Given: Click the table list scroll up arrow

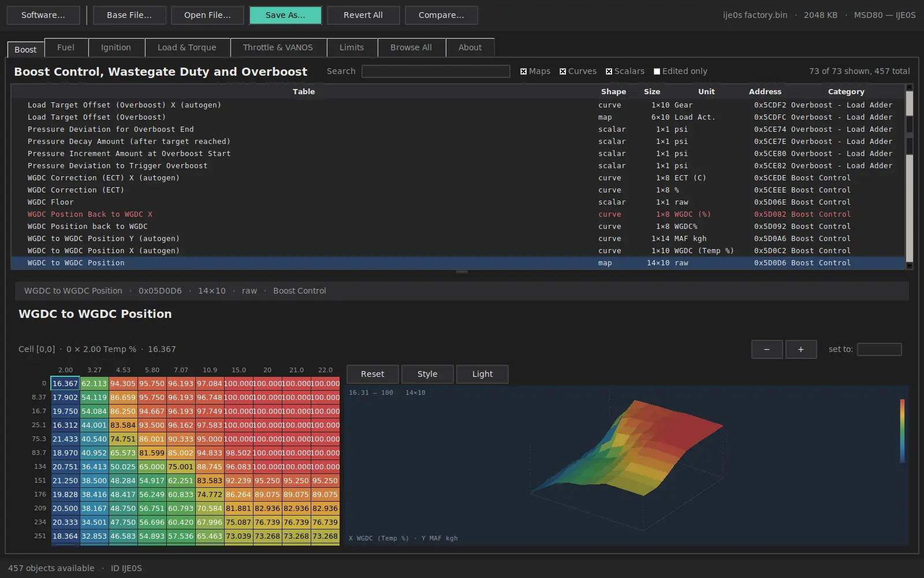Looking at the screenshot, I should pyautogui.click(x=910, y=88).
